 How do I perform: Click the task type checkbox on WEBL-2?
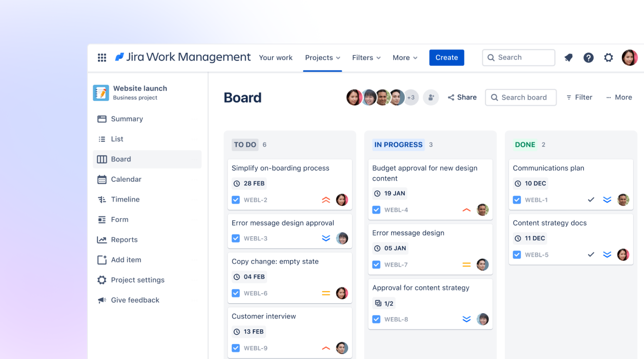tap(236, 200)
